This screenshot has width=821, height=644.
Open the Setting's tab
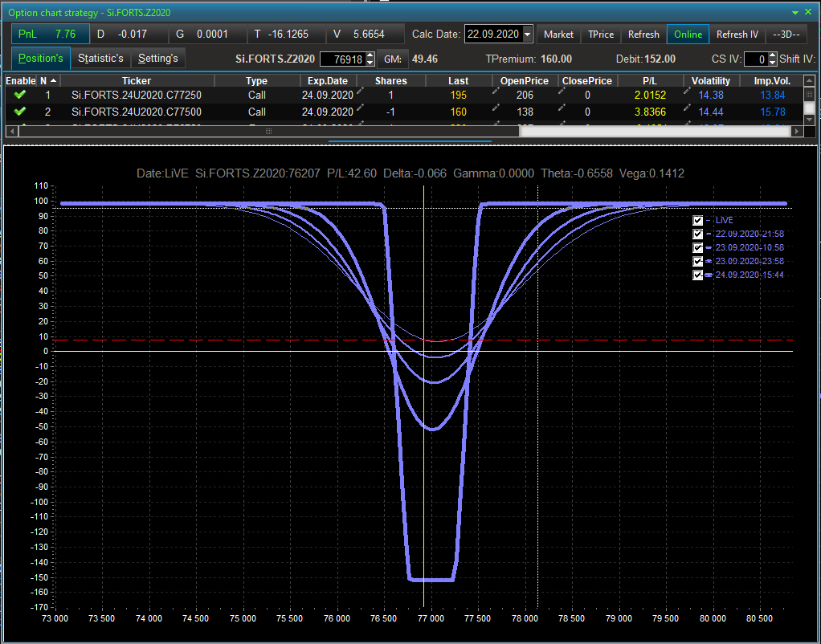157,59
